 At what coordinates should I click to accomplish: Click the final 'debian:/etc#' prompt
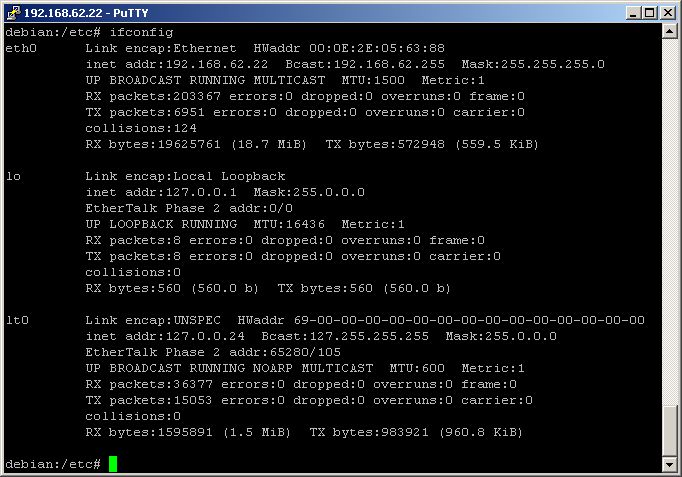coord(53,464)
